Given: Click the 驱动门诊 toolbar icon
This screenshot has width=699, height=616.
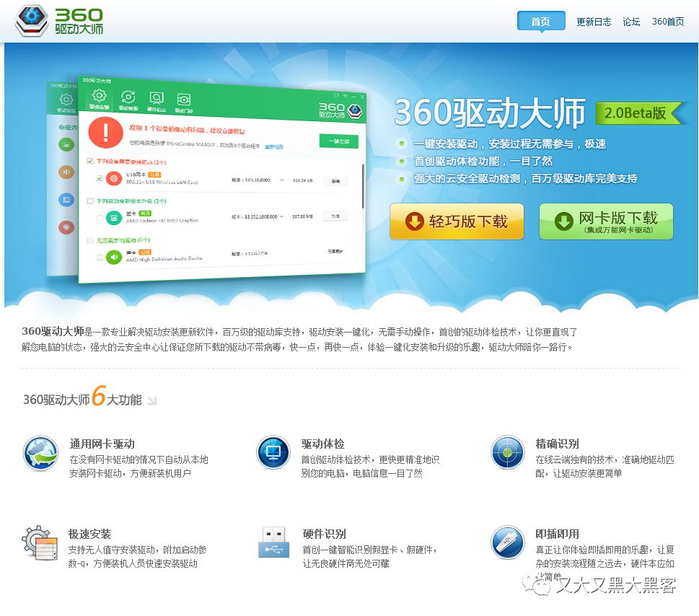Looking at the screenshot, I should 185,98.
